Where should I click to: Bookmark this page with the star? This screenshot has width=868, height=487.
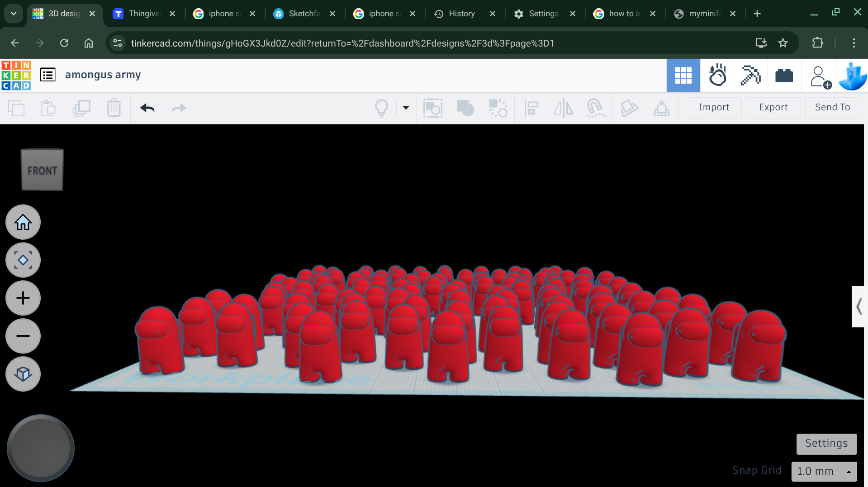tap(783, 43)
